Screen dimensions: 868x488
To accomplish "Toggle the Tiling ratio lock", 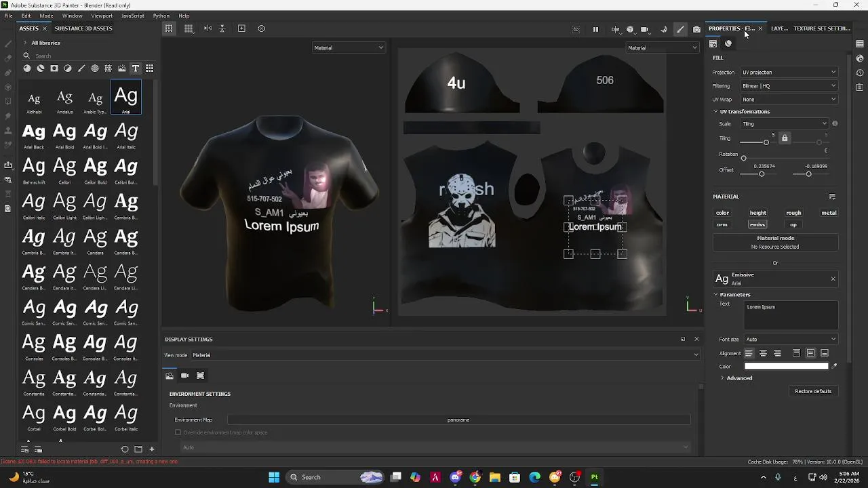I will tap(785, 138).
